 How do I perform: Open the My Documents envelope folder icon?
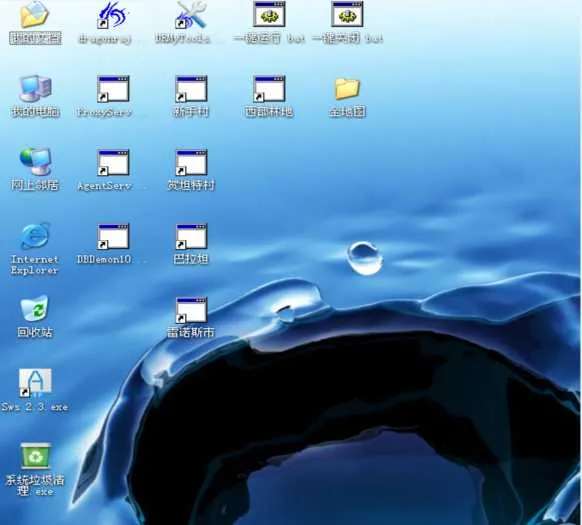coord(35,15)
